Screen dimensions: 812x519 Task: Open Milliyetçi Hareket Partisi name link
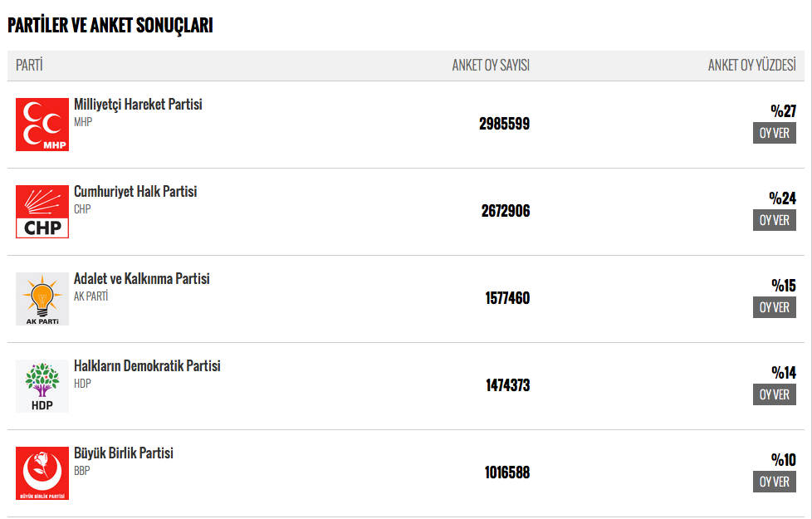point(138,105)
